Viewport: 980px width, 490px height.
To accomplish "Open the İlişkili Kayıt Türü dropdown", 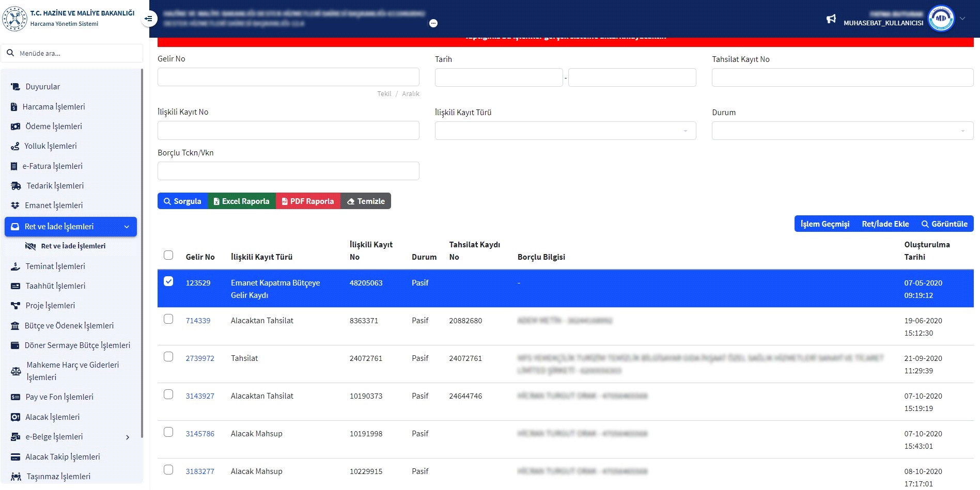I will coord(565,131).
